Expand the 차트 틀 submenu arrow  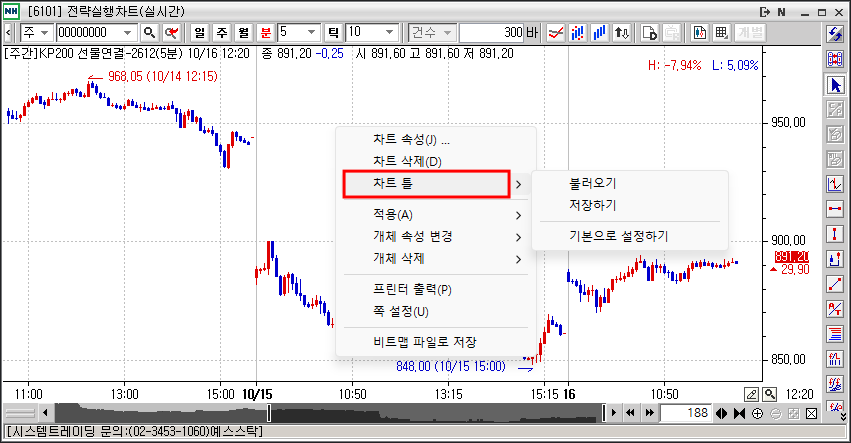coord(518,185)
